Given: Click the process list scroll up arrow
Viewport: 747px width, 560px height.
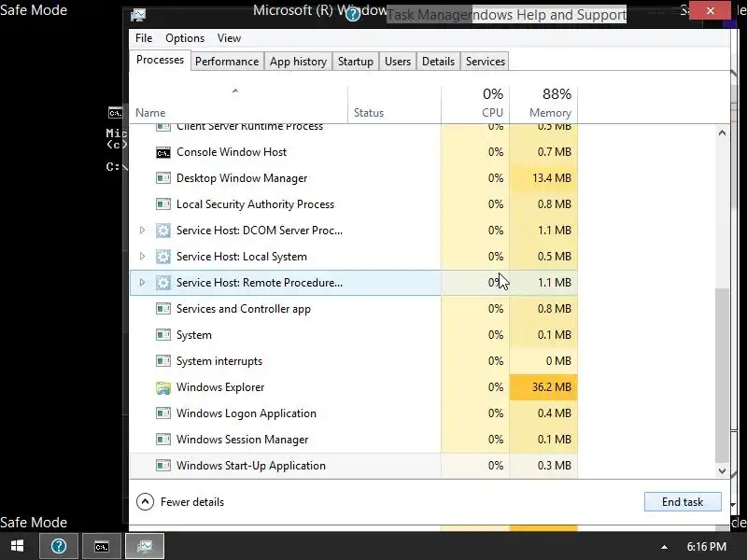Looking at the screenshot, I should (722, 133).
